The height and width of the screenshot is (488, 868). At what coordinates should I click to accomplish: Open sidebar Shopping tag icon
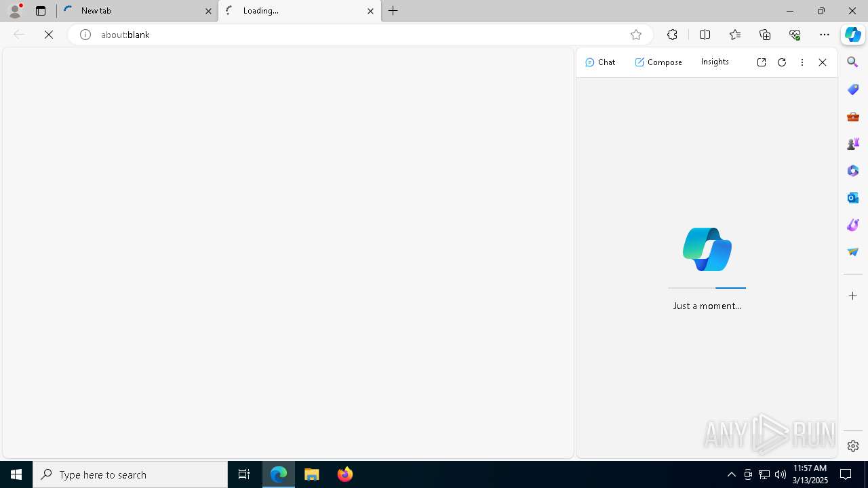click(853, 89)
